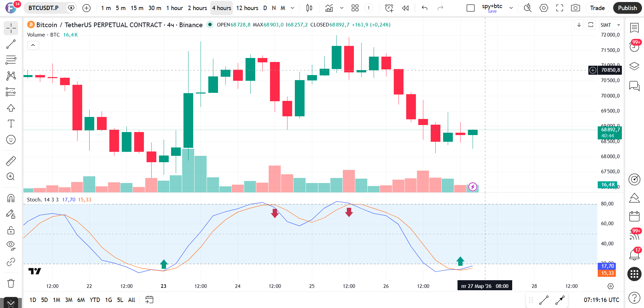
Task: Select the text annotation tool
Action: click(11, 124)
